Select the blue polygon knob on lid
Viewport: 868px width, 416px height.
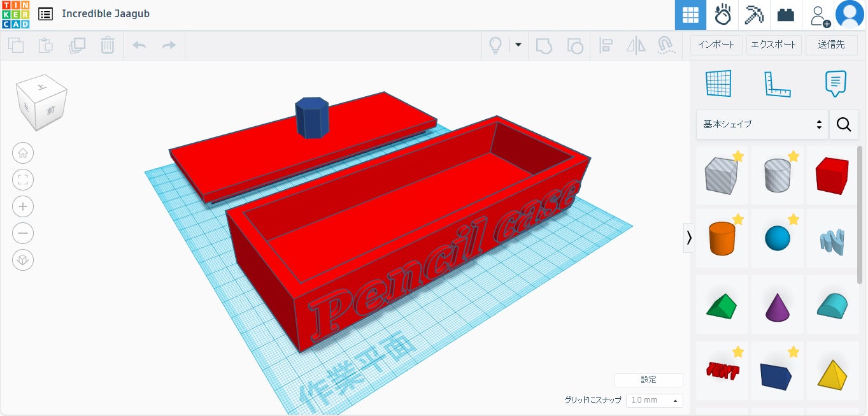pos(312,118)
